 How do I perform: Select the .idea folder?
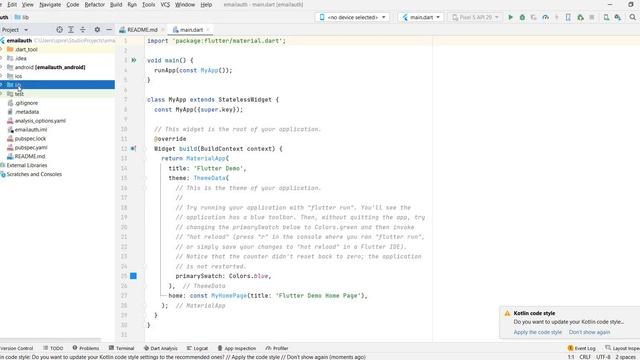pyautogui.click(x=20, y=58)
